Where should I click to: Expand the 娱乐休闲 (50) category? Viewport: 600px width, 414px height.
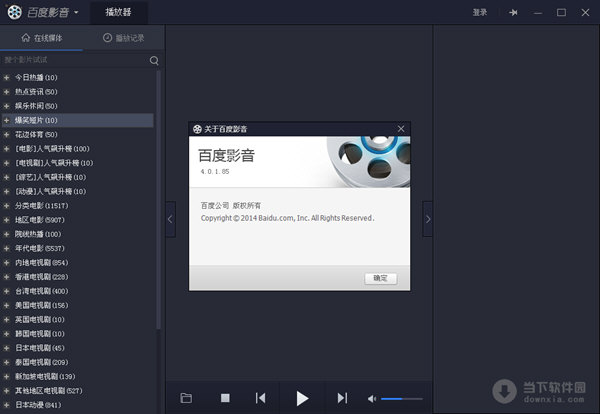click(7, 106)
